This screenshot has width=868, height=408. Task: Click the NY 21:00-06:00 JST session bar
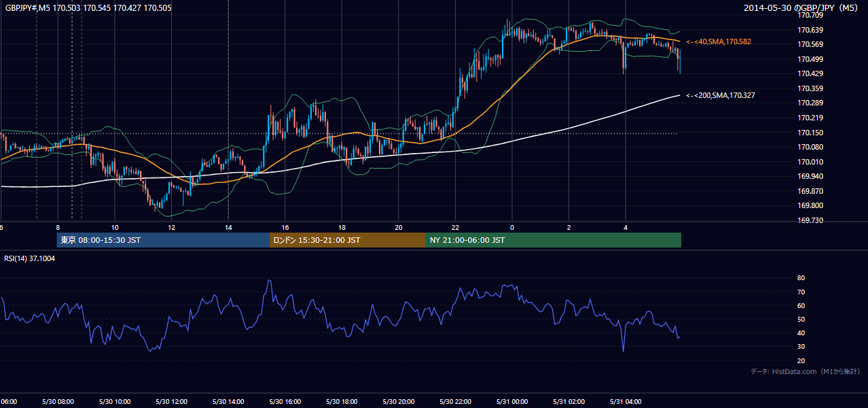[x=554, y=240]
